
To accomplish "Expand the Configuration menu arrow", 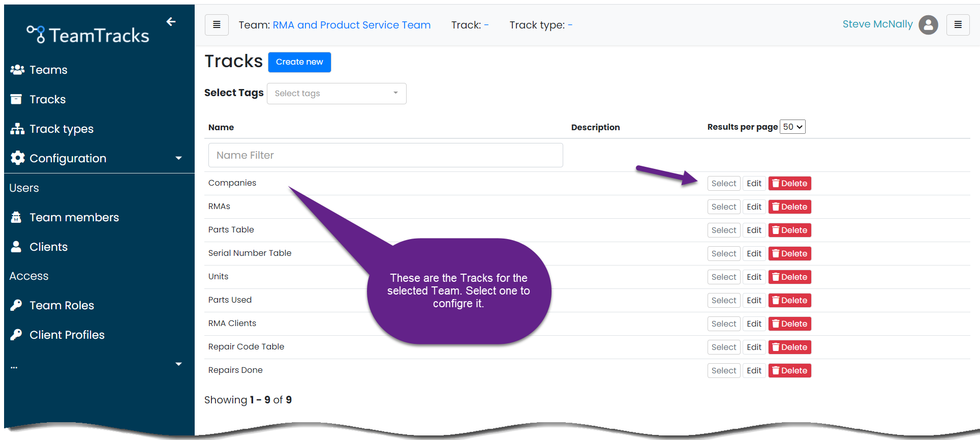I will click(x=178, y=158).
